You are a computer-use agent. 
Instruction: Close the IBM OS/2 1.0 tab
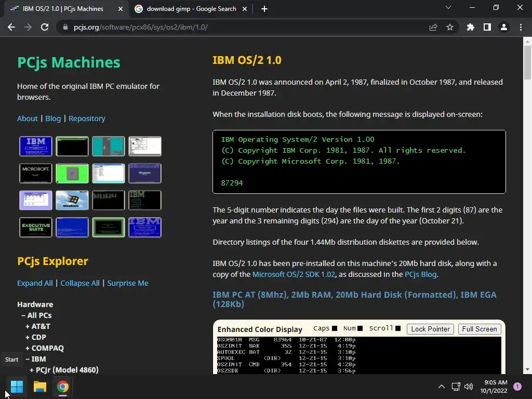121,9
